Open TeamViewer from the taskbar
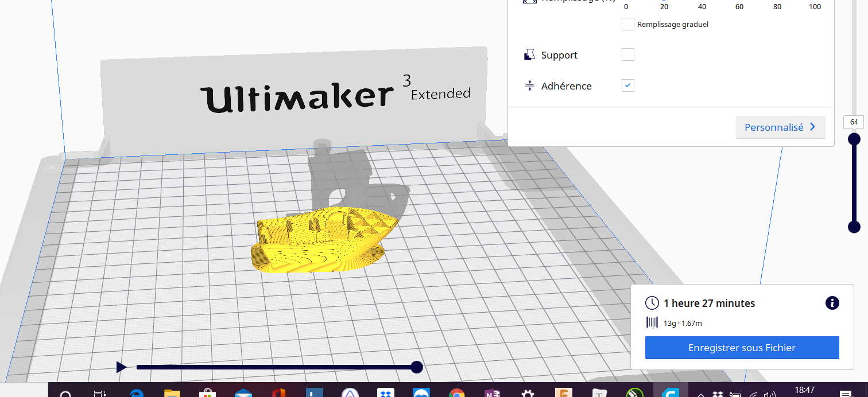This screenshot has width=868, height=397. [x=421, y=393]
